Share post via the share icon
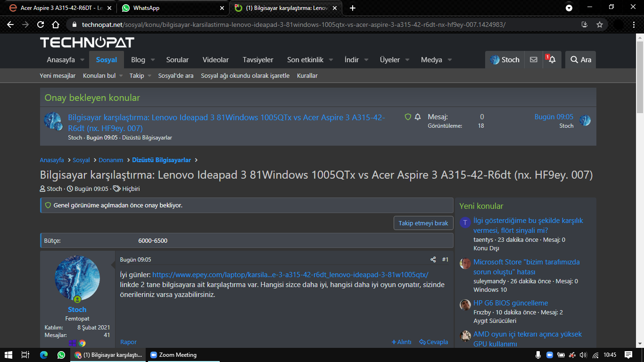The height and width of the screenshot is (362, 644). (433, 260)
